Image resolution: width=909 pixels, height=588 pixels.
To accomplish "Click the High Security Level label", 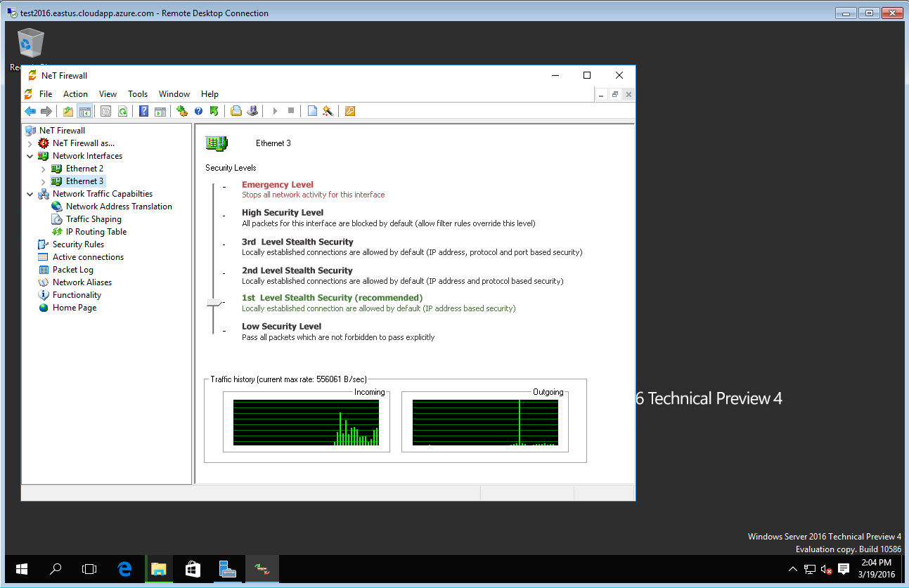I will pos(283,212).
